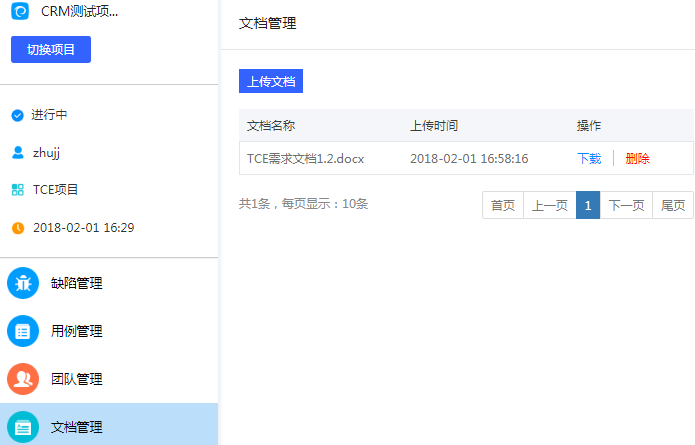Jump to 尾页 last page

(673, 205)
